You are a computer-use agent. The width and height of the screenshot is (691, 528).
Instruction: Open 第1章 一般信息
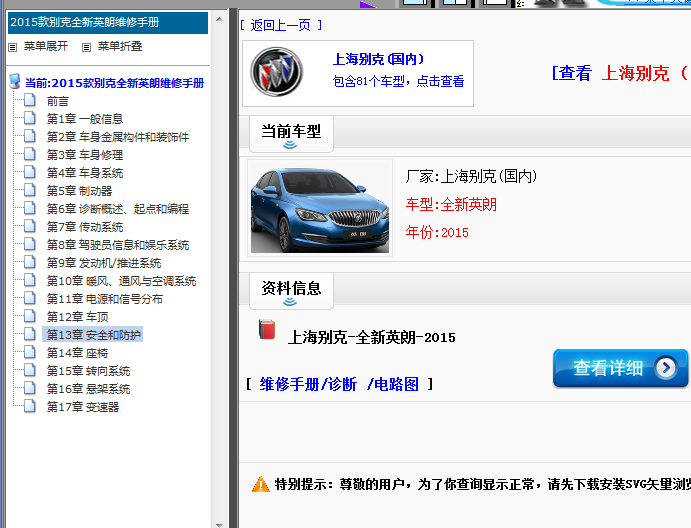85,119
